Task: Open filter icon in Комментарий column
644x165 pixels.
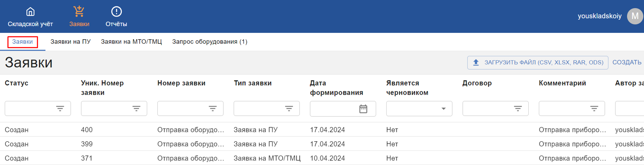Action: 594,109
